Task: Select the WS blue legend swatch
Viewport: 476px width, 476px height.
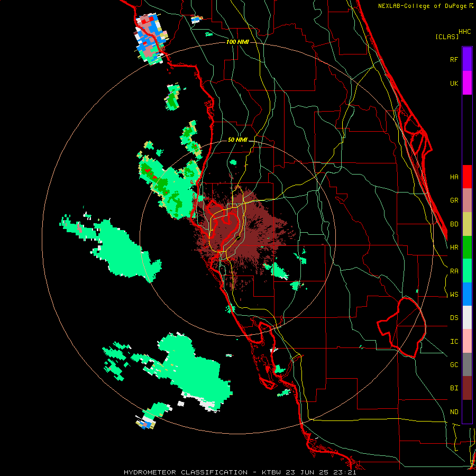Action: pos(467,294)
